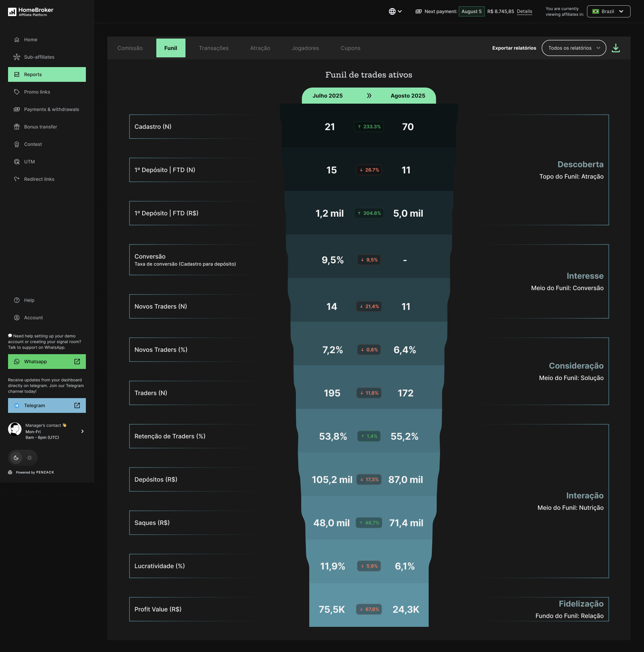
Task: Go to Redirect links page
Action: (40, 179)
